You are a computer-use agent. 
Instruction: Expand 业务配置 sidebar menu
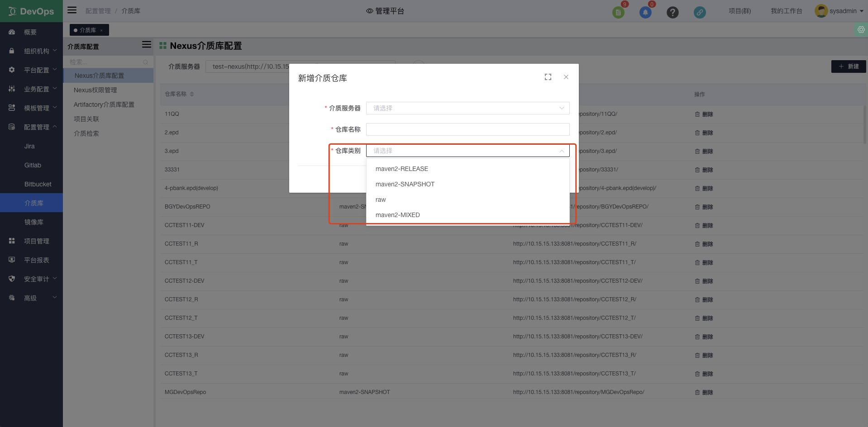(31, 89)
